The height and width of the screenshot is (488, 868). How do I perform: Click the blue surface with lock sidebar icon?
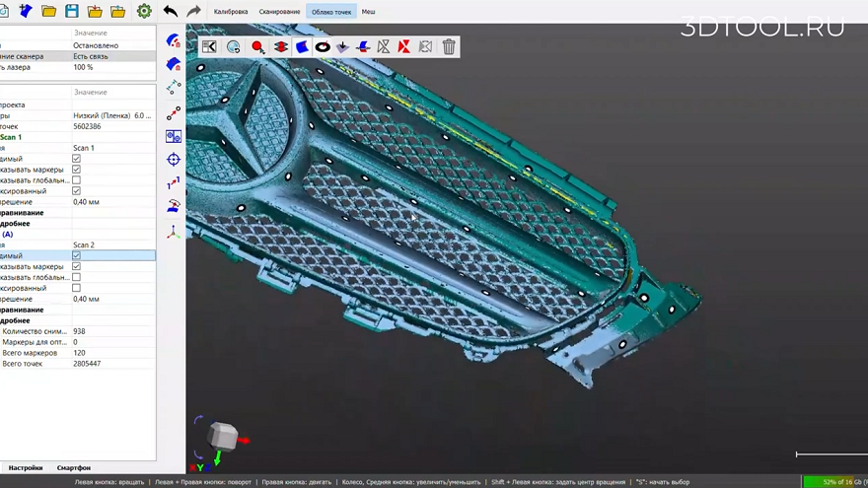[174, 64]
